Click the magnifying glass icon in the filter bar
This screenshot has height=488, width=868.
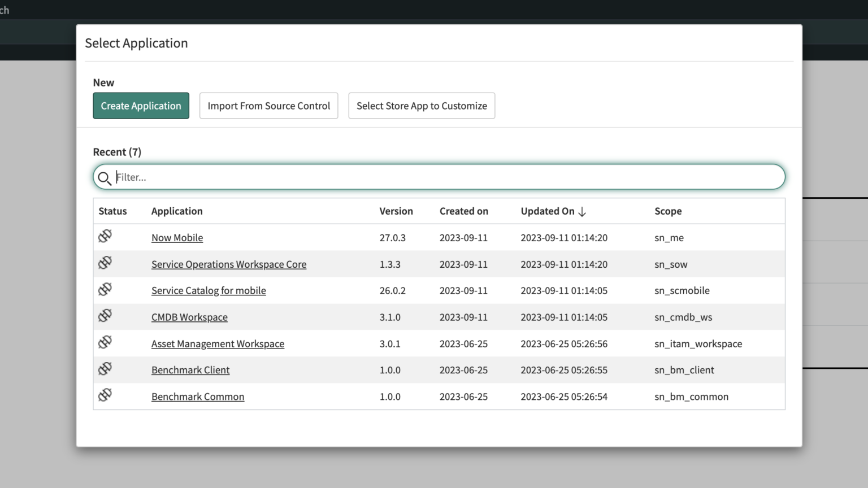[105, 177]
